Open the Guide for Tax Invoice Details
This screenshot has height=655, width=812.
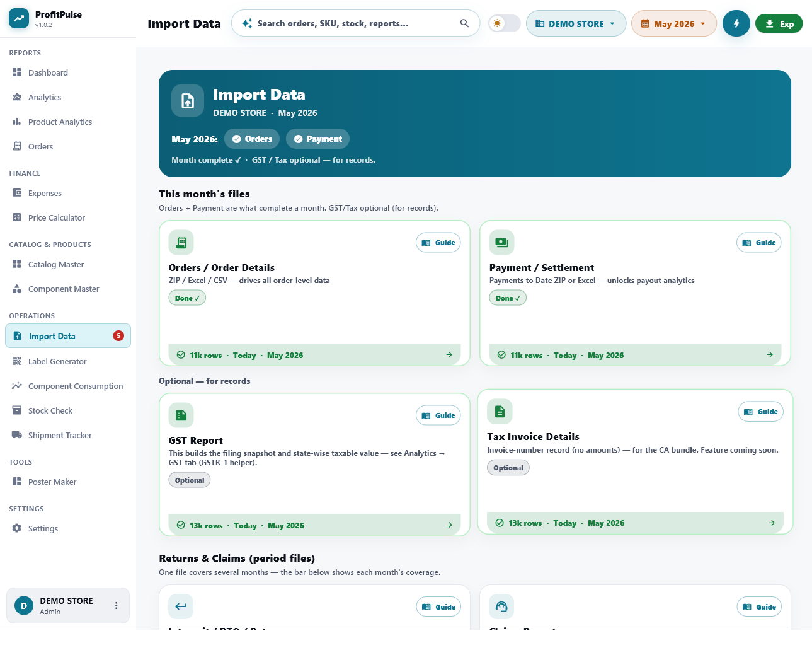[761, 412]
